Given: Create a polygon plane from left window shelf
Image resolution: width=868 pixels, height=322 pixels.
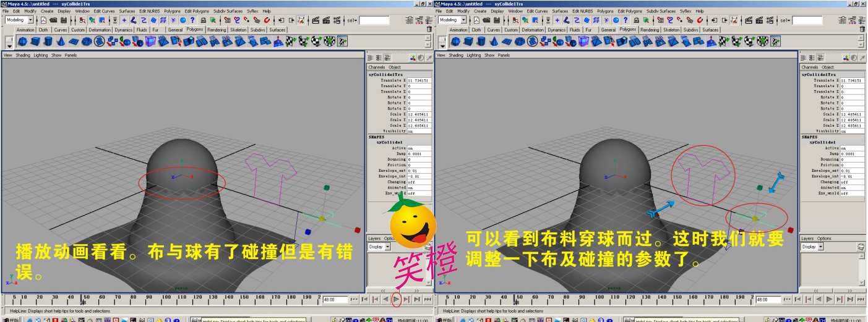Looking at the screenshot, I should 74,42.
